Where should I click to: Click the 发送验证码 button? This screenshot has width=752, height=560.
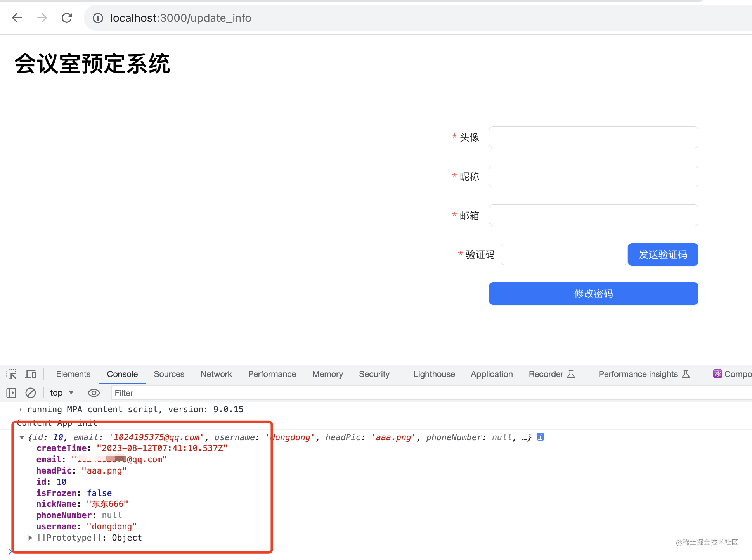point(663,254)
